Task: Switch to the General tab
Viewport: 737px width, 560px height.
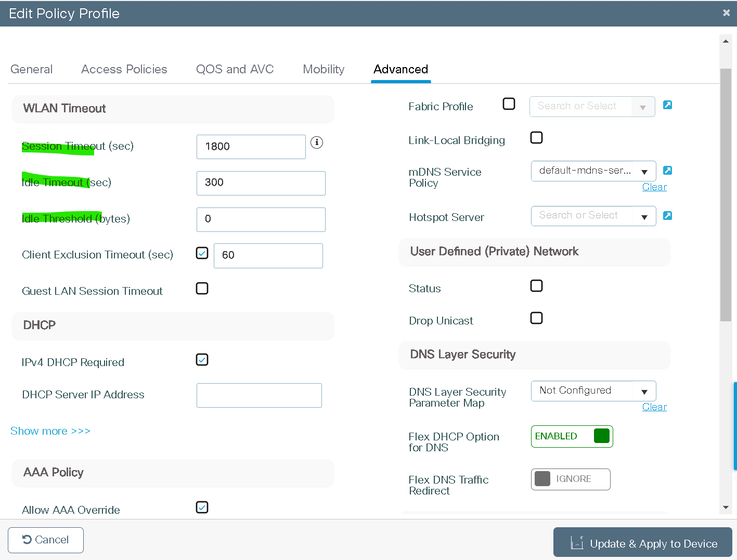Action: [31, 69]
